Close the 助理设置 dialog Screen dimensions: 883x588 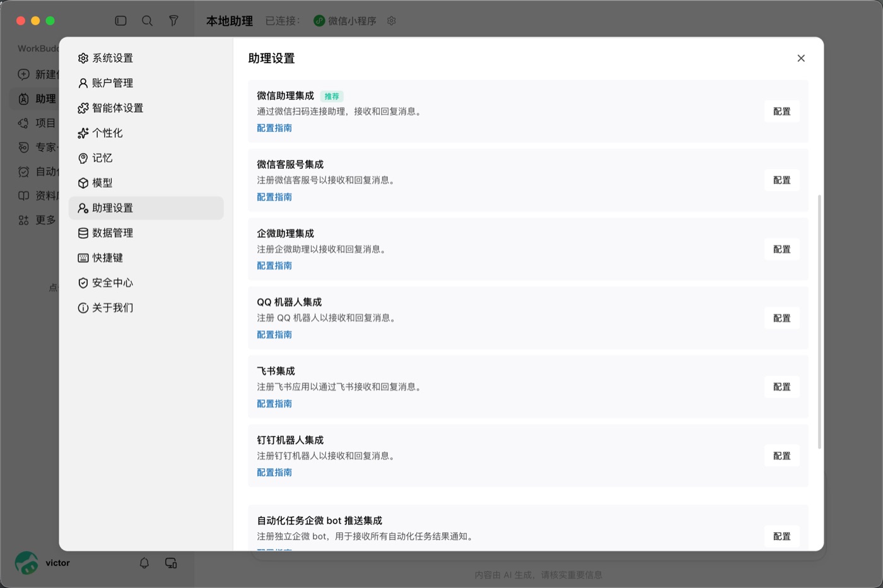pyautogui.click(x=801, y=58)
